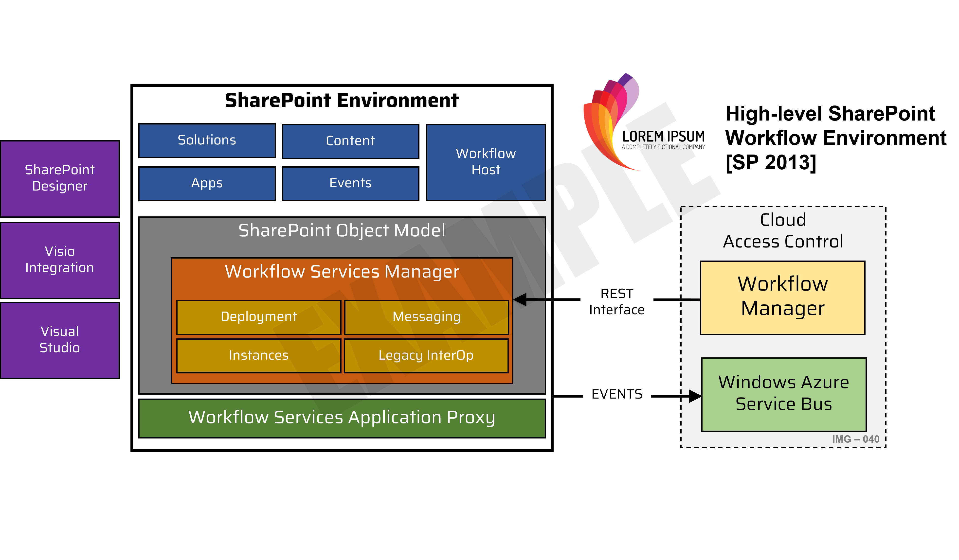Click the Visual Studio purple box
The height and width of the screenshot is (560, 959).
(60, 340)
